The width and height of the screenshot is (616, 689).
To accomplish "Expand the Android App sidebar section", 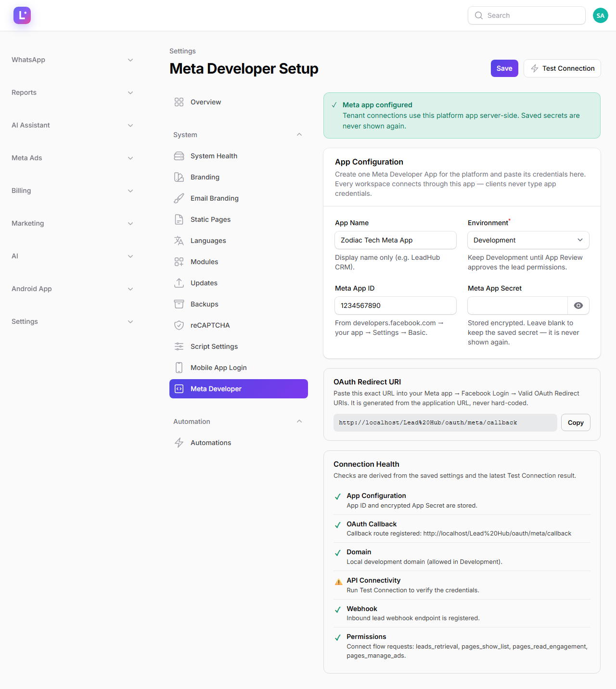I will [72, 289].
